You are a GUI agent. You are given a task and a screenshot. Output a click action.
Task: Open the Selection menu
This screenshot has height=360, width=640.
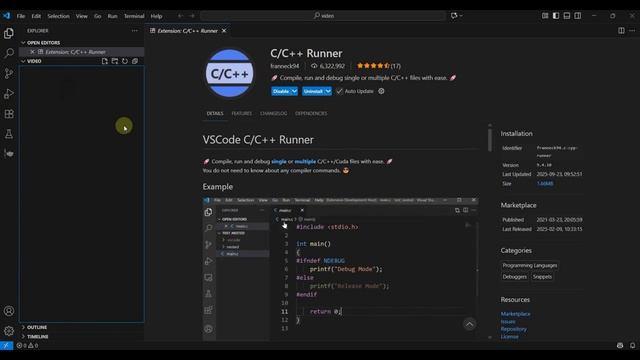58,16
